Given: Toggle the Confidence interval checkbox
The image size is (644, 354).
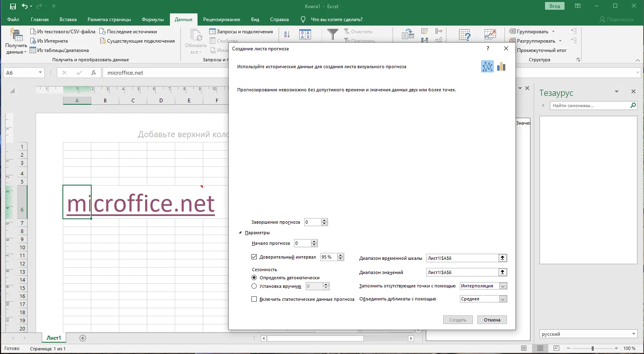Looking at the screenshot, I should (254, 257).
